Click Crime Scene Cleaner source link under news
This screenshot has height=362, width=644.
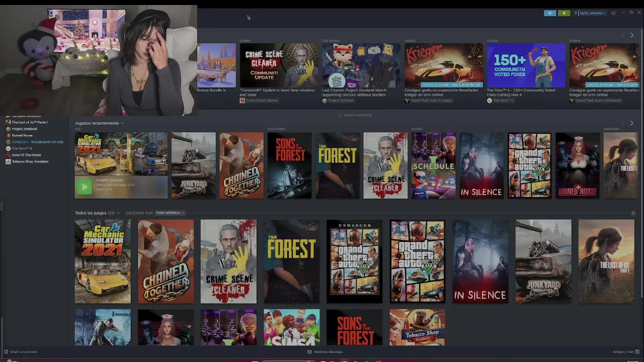[259, 101]
